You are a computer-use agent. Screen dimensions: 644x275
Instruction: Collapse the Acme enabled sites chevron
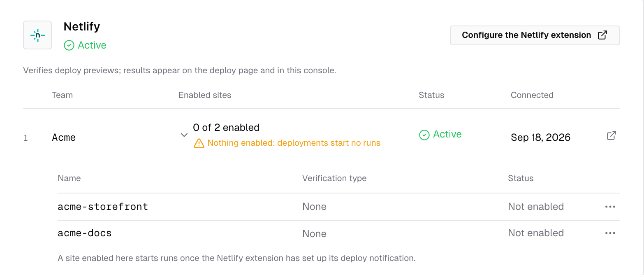coord(184,135)
